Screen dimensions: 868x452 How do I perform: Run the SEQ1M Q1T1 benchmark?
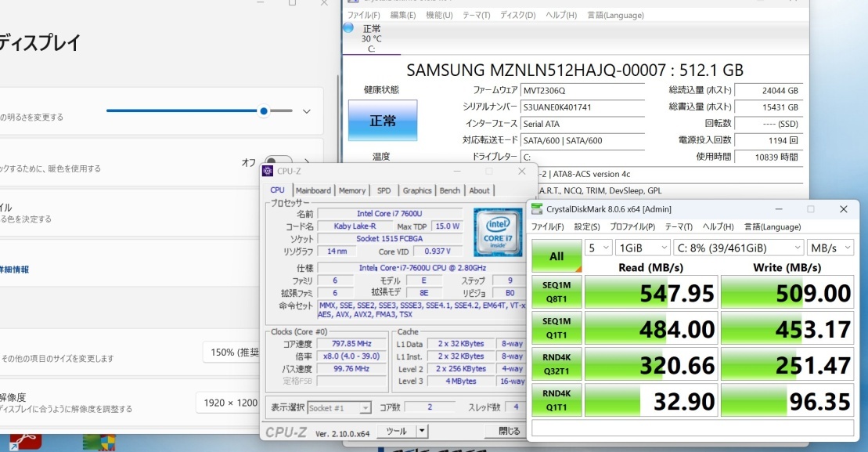click(x=557, y=328)
